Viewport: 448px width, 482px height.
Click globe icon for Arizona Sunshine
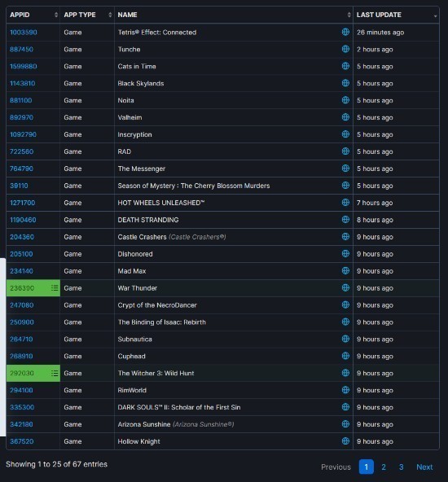[x=345, y=424]
